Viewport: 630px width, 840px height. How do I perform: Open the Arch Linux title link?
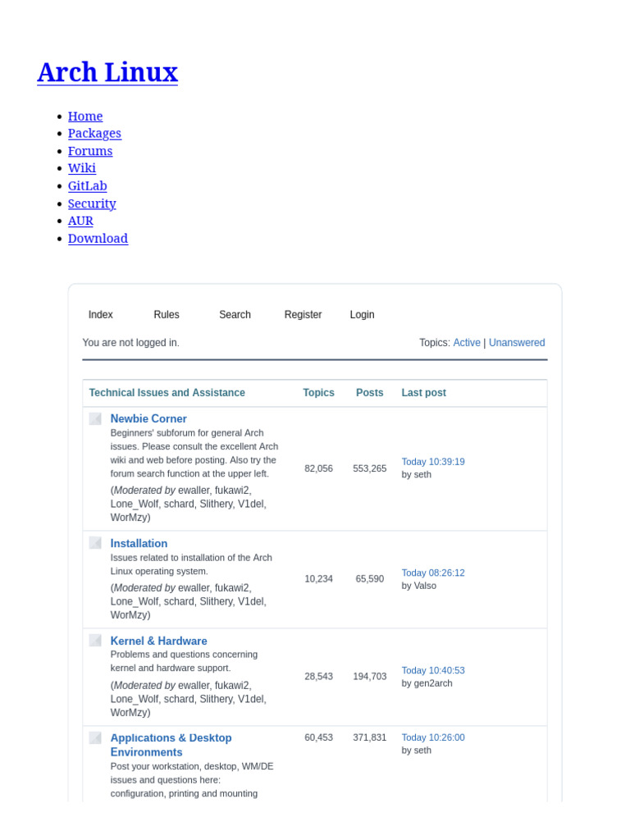(107, 72)
